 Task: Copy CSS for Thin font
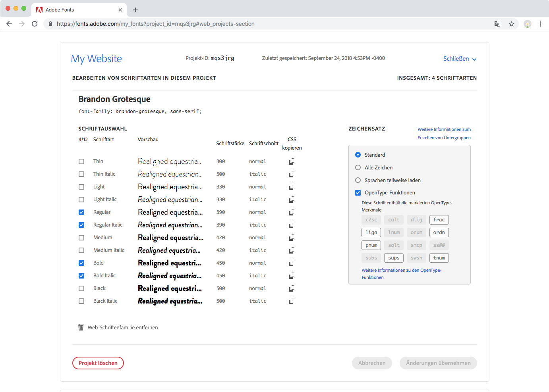coord(292,161)
